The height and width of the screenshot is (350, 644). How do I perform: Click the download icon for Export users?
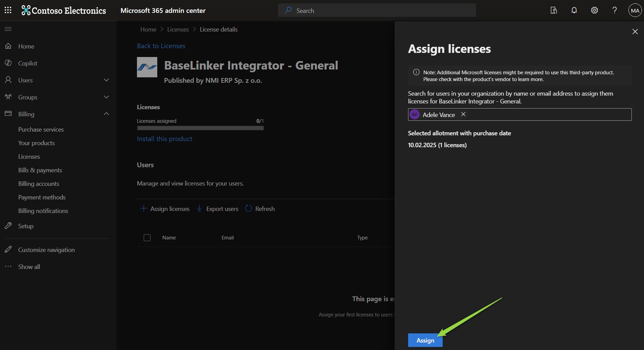(200, 209)
